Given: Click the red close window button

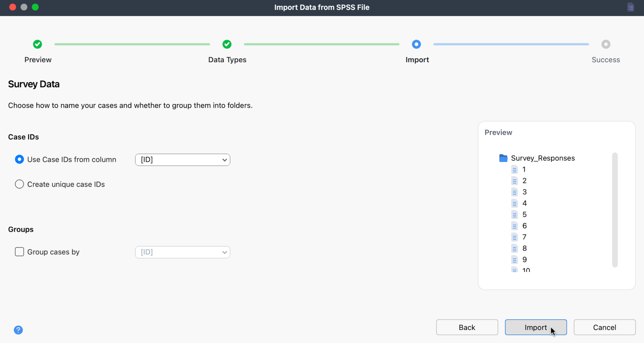Looking at the screenshot, I should coord(13,7).
